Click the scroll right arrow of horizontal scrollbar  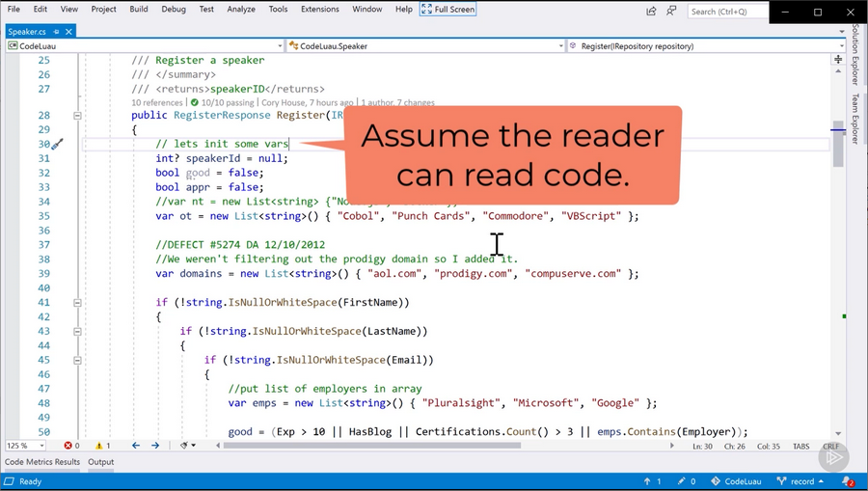[x=672, y=445]
